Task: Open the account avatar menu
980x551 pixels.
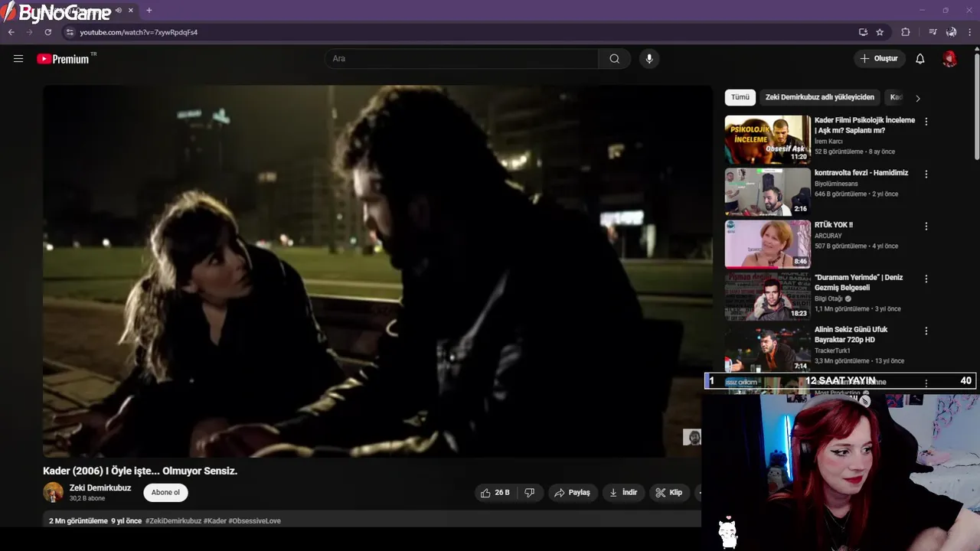Action: pyautogui.click(x=949, y=59)
